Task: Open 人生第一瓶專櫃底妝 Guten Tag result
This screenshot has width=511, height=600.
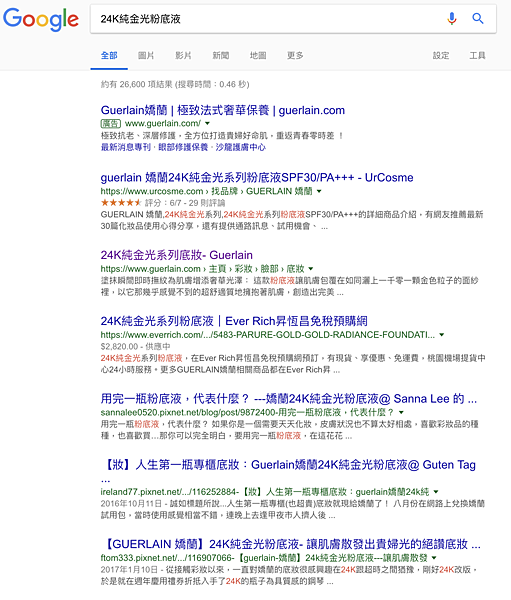Action: coord(288,465)
